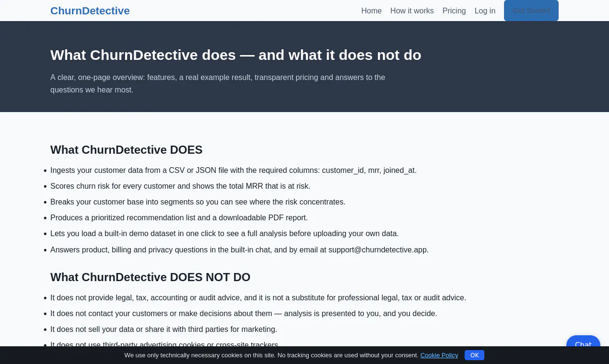
Task: Click the Get Started button
Action: 531,11
